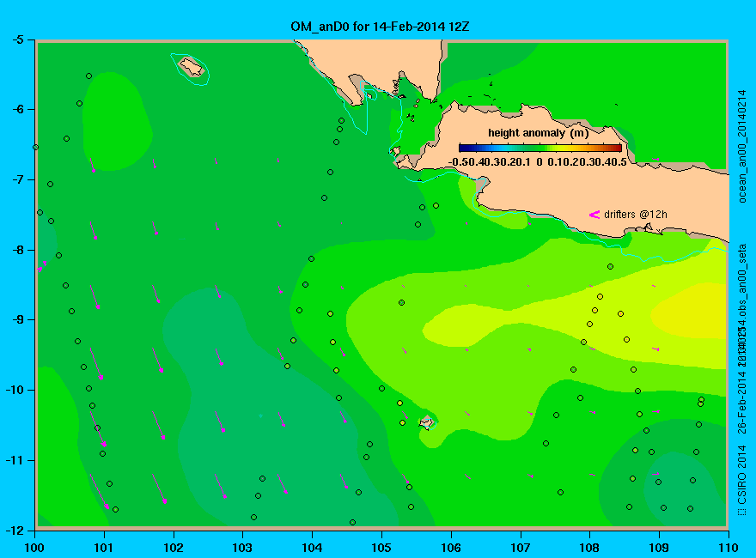Select the small island near 102.3E, 5.4S
This screenshot has height=558, width=756.
(192, 66)
